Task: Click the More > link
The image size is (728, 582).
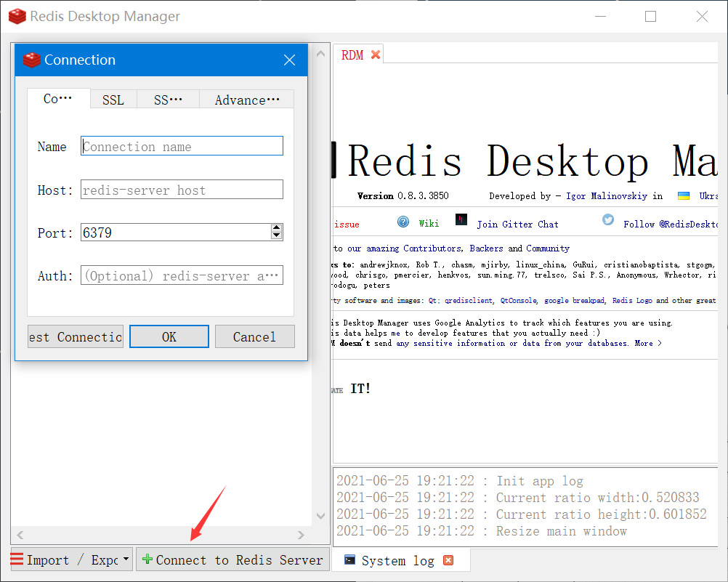Action: (x=648, y=343)
